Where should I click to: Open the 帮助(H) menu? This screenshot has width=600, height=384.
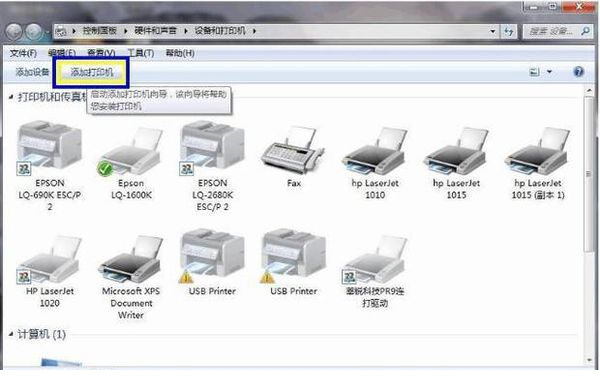pos(180,53)
